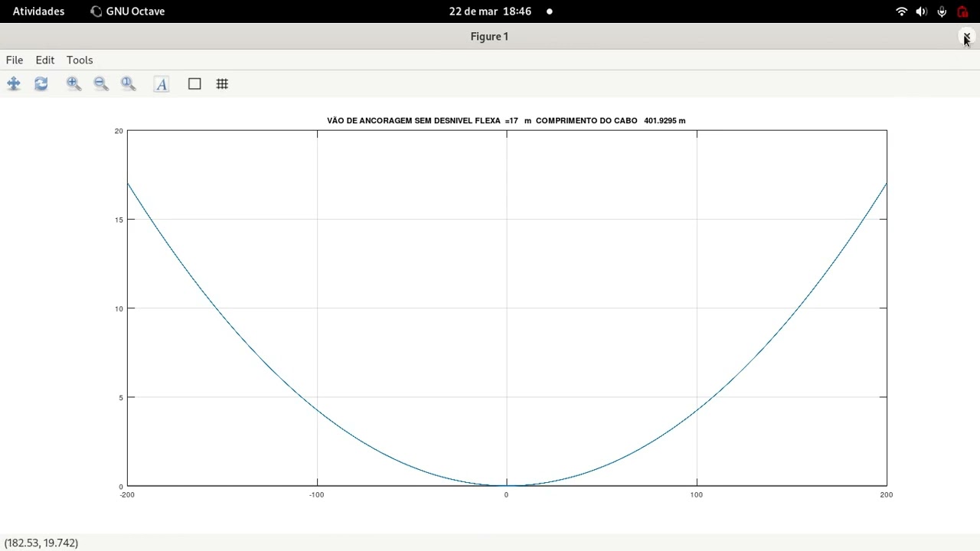
Task: Open the clock and calendar panel
Action: click(x=490, y=11)
